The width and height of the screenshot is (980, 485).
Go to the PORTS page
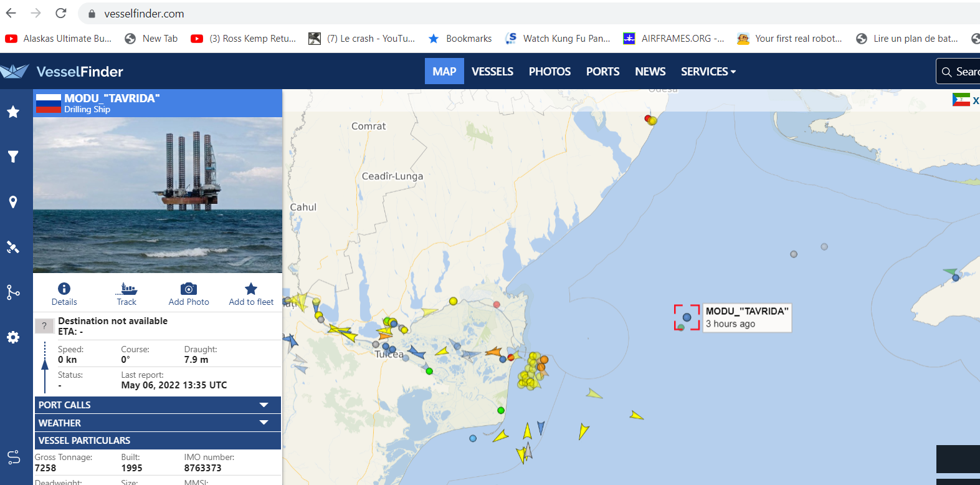click(x=602, y=72)
